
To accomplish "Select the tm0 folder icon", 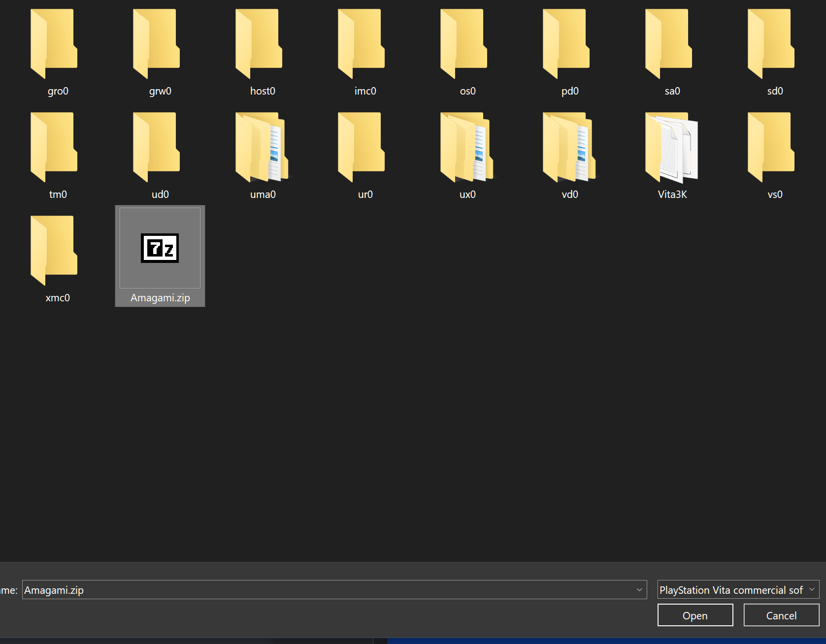I will pos(54,147).
